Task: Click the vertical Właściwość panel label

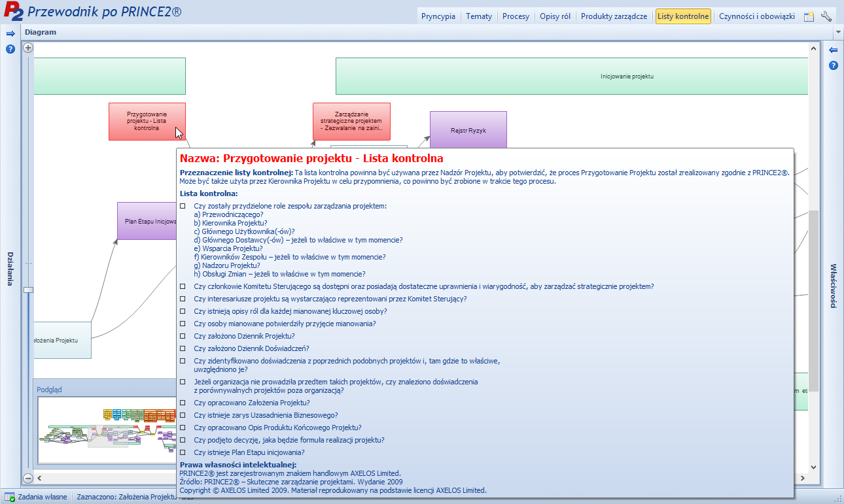Action: click(x=833, y=286)
